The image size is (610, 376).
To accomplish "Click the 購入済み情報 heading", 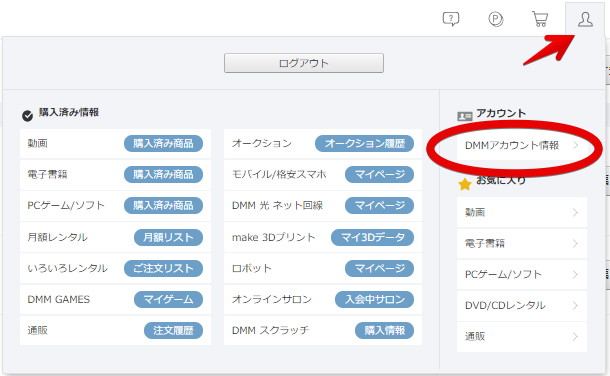I will 69,113.
